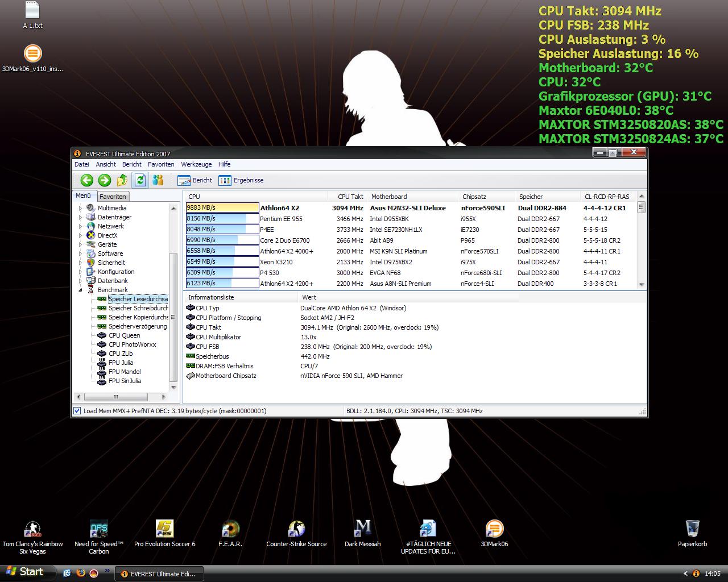Select the FPU SinJulia benchmark

pos(125,381)
